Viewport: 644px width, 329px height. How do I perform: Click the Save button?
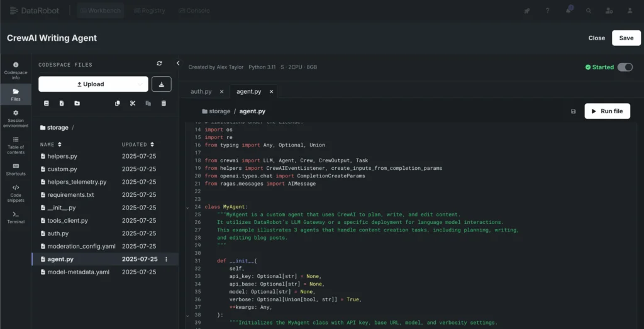[626, 38]
